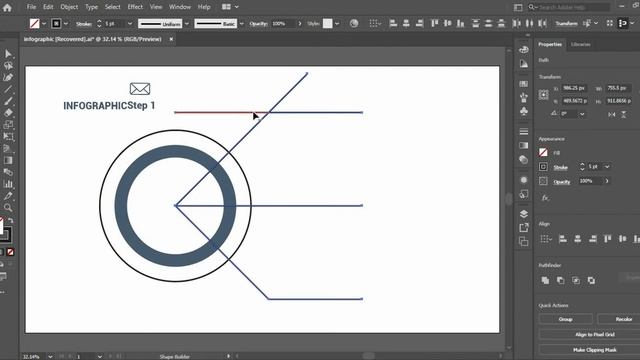Open the Asset Export panel icon
The width and height of the screenshot is (640, 360).
(524, 228)
